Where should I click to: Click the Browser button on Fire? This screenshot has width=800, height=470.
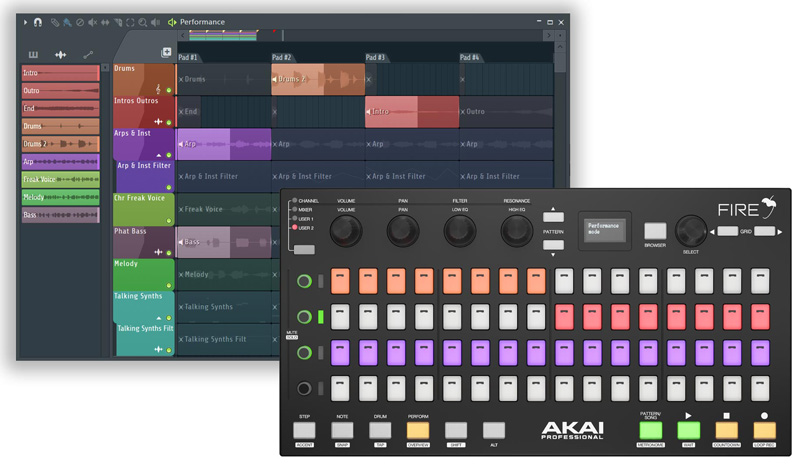click(655, 231)
